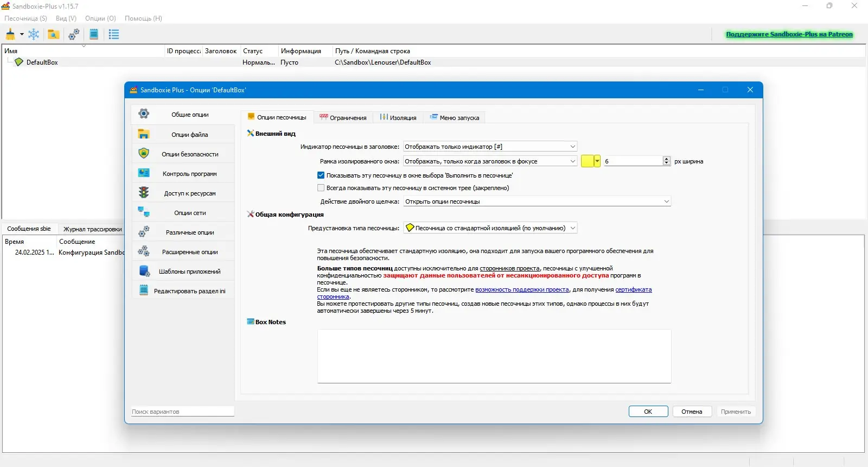The width and height of the screenshot is (868, 467).
Task: Click the yellow border color swatch
Action: (587, 161)
